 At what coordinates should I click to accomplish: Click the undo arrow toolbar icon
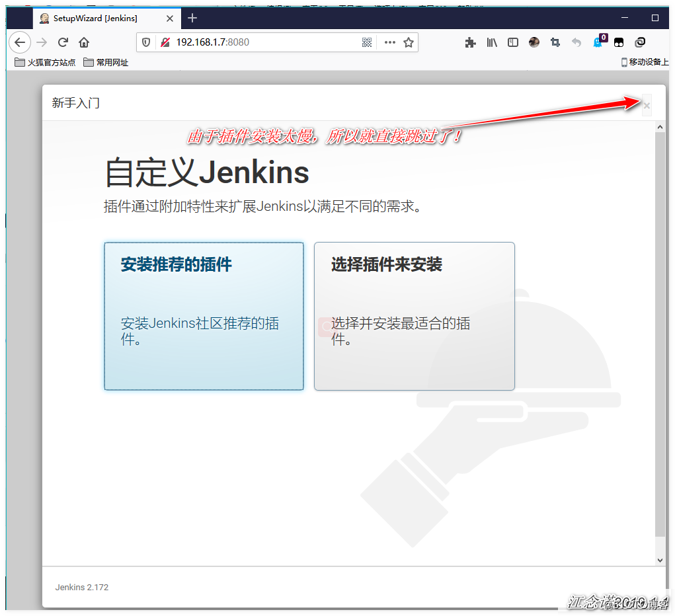[x=576, y=42]
